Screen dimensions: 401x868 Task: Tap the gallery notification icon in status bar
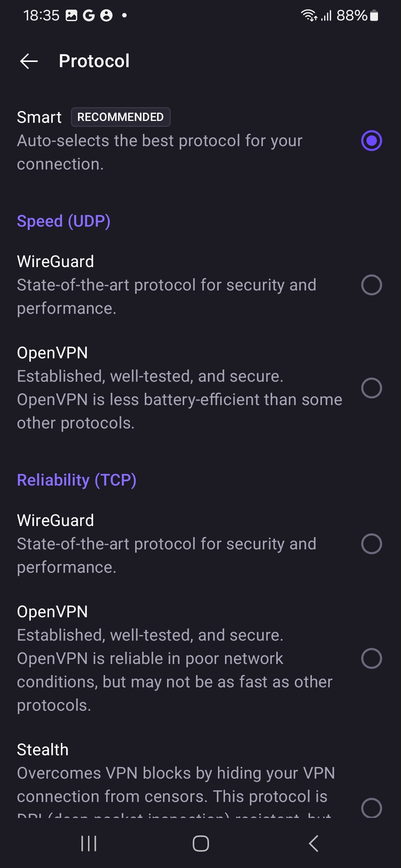click(71, 16)
